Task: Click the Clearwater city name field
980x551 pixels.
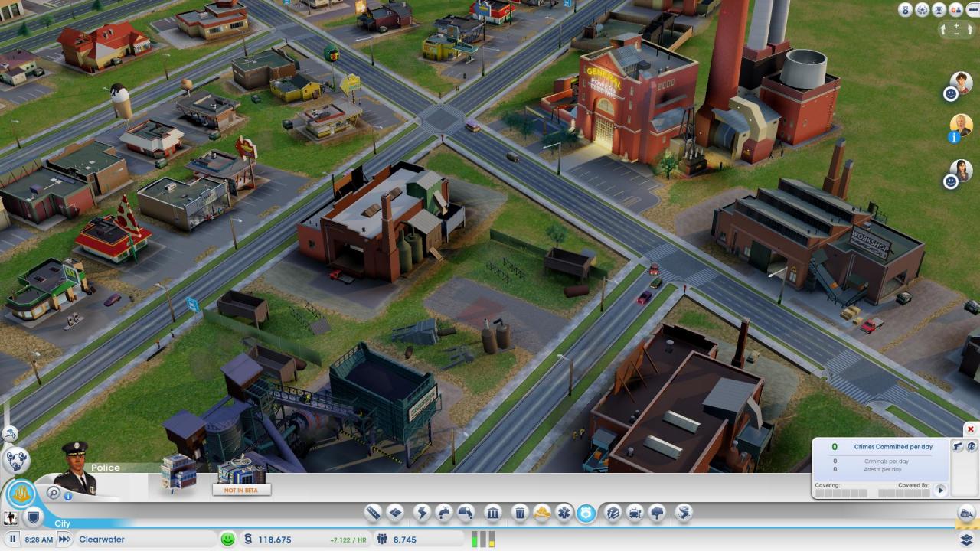Action: (x=145, y=540)
